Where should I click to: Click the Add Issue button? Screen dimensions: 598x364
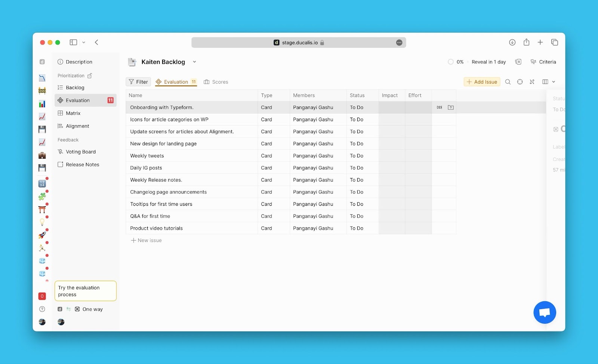pos(482,82)
